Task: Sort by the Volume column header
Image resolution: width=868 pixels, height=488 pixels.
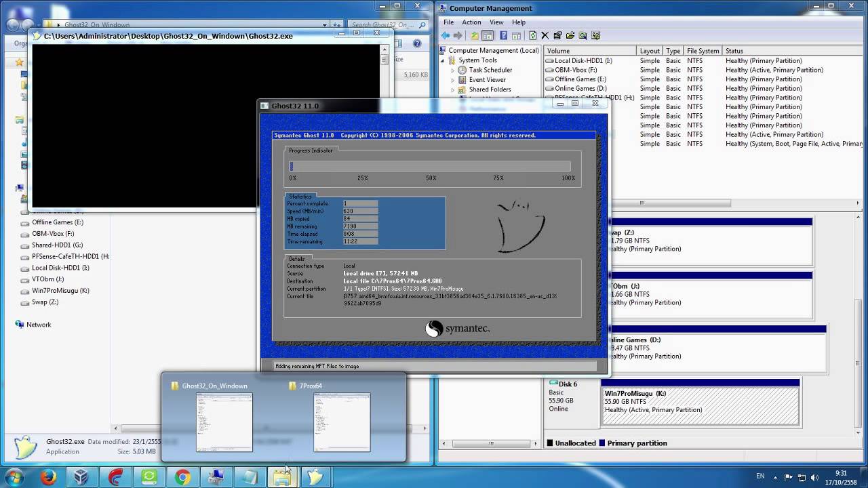Action: pos(590,51)
